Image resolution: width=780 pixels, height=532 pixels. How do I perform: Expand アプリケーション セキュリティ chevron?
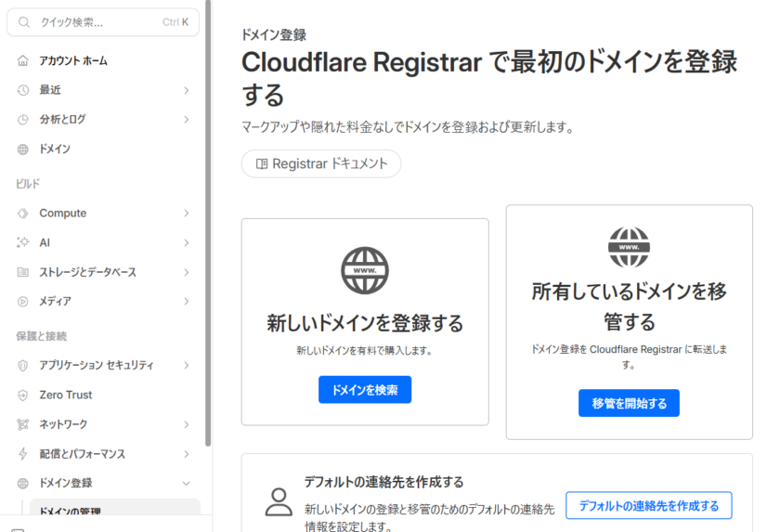[186, 366]
